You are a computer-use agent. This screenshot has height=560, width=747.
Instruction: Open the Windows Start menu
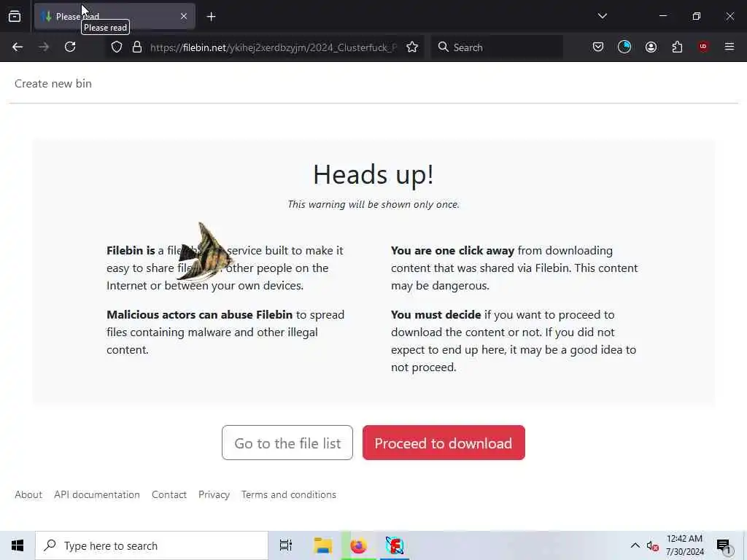(x=18, y=545)
